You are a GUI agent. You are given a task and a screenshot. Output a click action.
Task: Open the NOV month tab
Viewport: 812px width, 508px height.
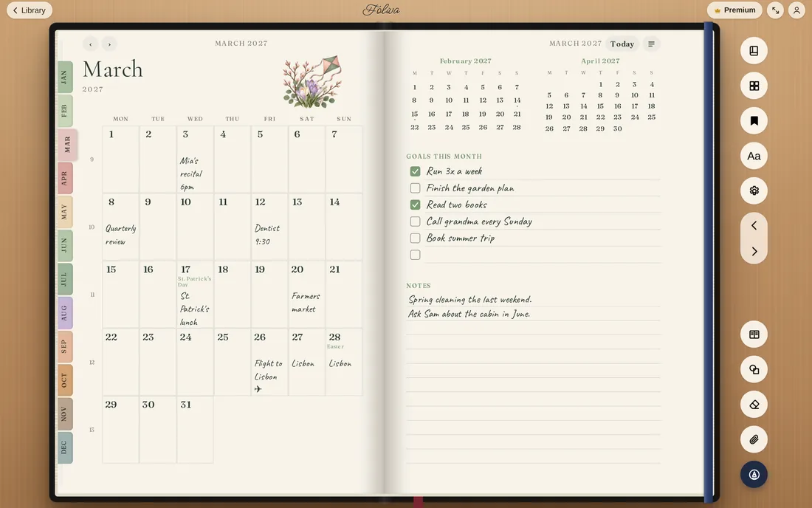coord(65,413)
